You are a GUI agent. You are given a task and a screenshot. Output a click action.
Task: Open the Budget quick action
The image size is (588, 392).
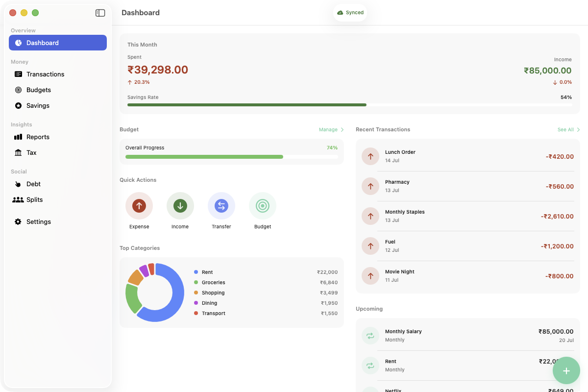click(x=263, y=206)
